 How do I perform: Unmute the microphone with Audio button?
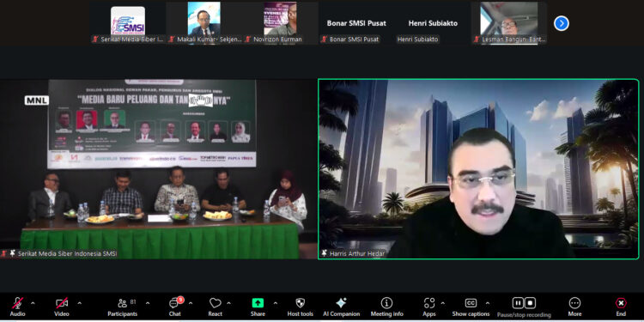pos(17,307)
